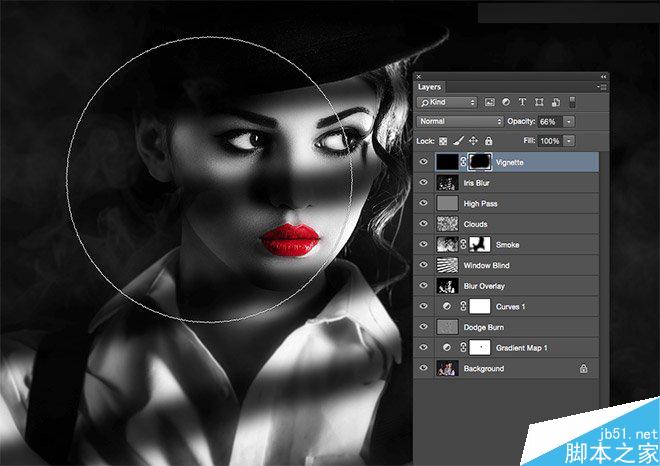The image size is (660, 466).
Task: Click the lock position icon
Action: (473, 141)
